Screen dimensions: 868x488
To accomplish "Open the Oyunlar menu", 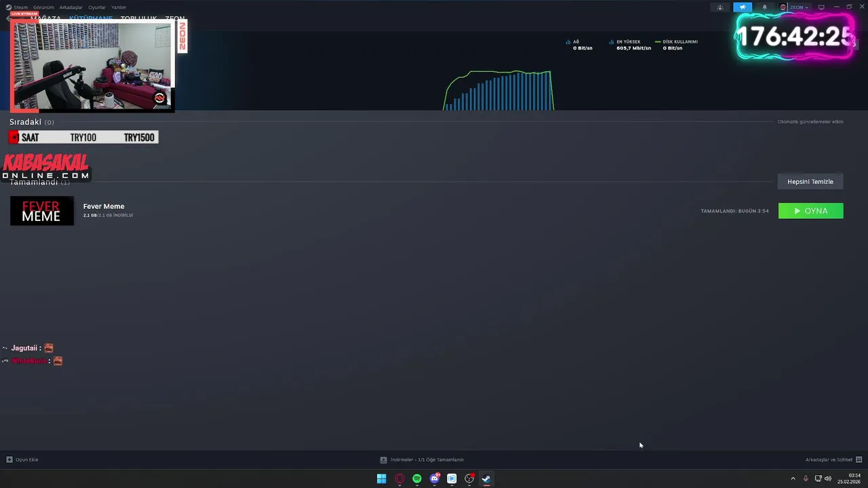I will pyautogui.click(x=97, y=7).
